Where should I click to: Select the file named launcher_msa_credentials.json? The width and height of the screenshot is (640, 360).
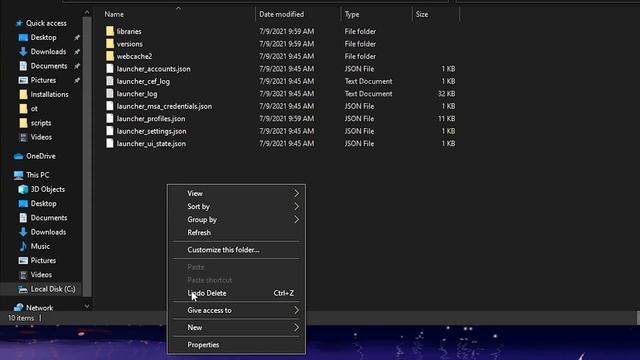(164, 106)
